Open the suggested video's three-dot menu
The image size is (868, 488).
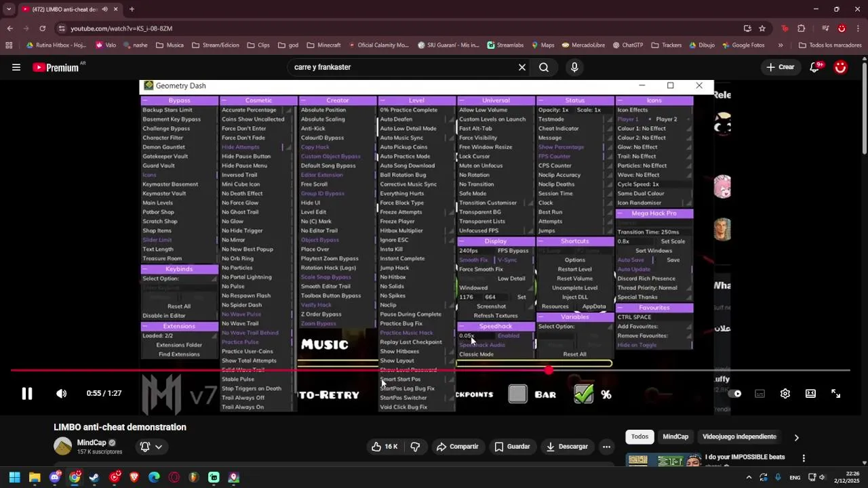pyautogui.click(x=804, y=458)
